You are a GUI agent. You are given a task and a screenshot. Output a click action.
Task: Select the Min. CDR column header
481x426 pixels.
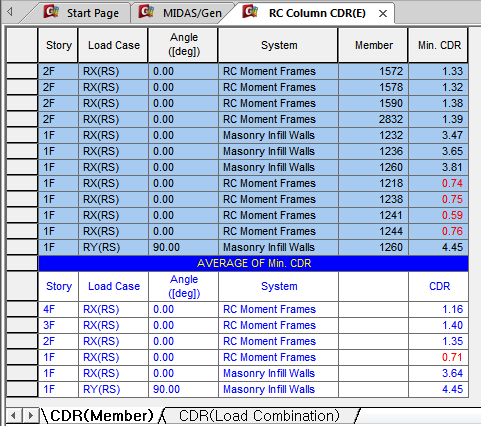pyautogui.click(x=439, y=45)
